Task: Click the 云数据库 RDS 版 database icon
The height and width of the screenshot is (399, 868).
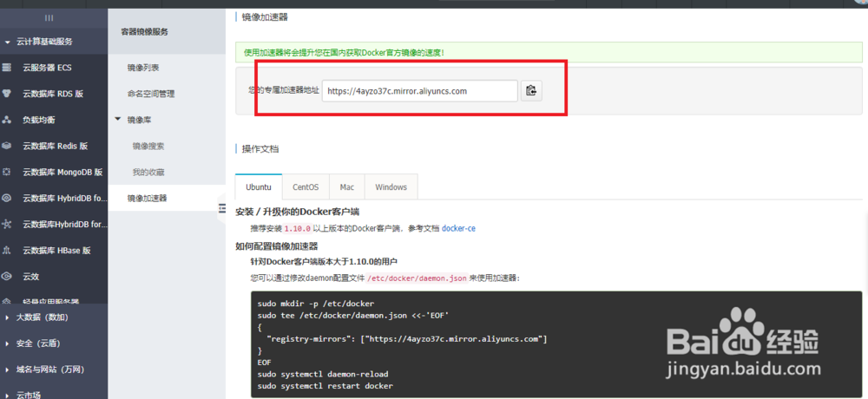Action: click(7, 94)
